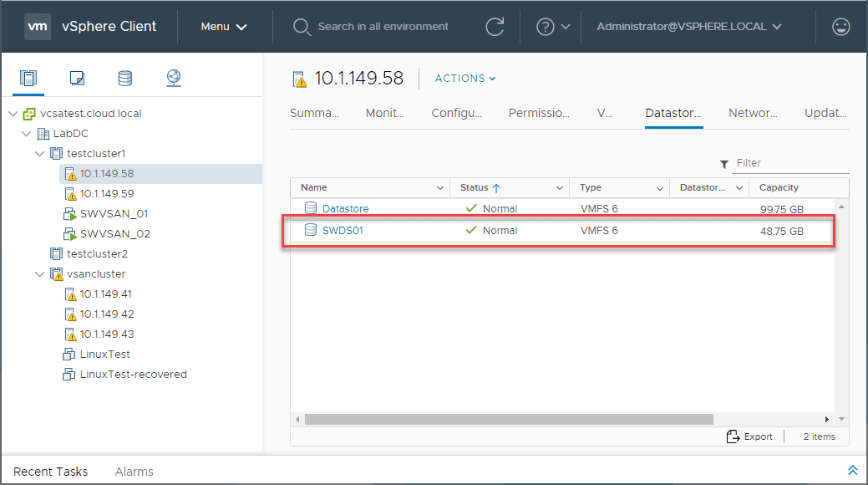The image size is (868, 485).
Task: Open the ACTIONS dropdown for host
Action: pos(465,79)
